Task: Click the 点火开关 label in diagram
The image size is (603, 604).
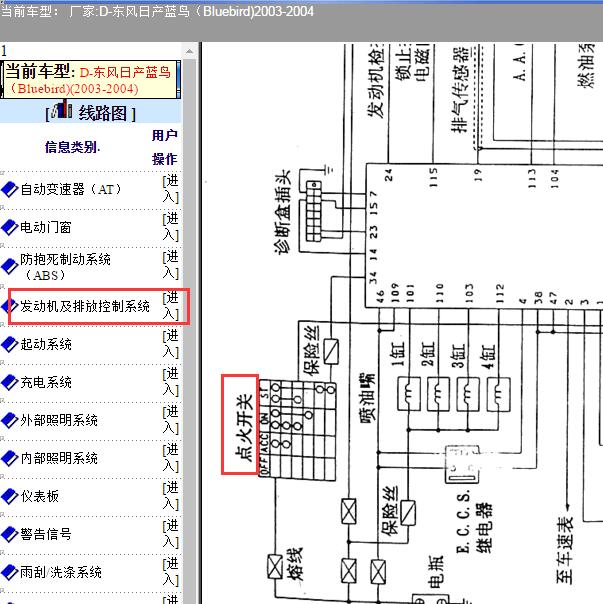Action: click(x=244, y=428)
